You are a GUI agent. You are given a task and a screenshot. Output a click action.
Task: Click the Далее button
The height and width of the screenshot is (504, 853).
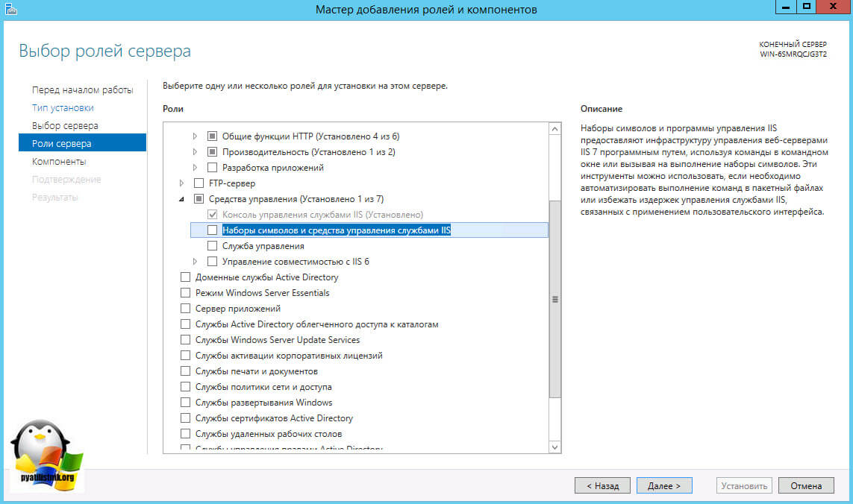tap(664, 485)
